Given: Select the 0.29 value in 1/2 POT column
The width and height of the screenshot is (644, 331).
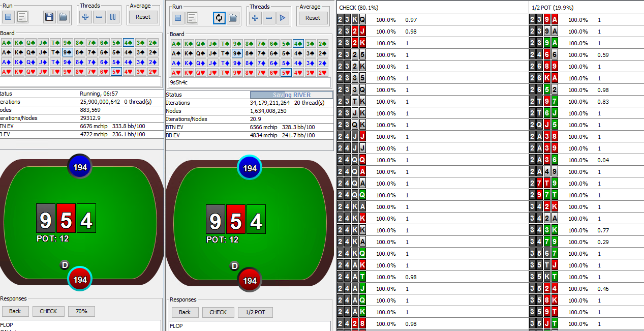Looking at the screenshot, I should (603, 242).
